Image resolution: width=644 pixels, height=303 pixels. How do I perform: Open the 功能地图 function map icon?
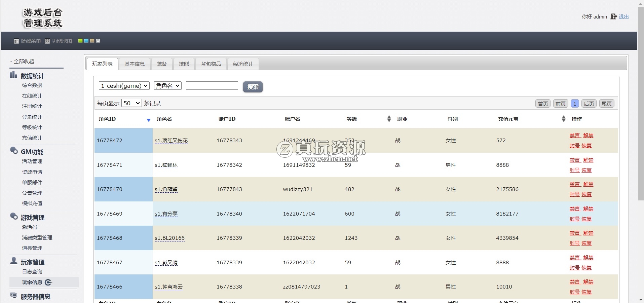coord(47,41)
